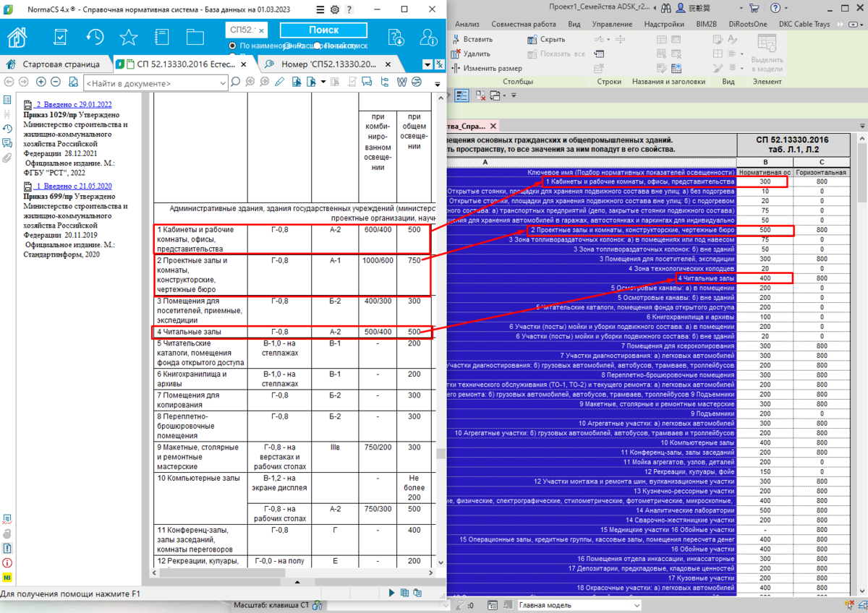Viewport: 868px width, 613px height.
Task: Open favorites star icon in NormaCS
Action: click(129, 37)
